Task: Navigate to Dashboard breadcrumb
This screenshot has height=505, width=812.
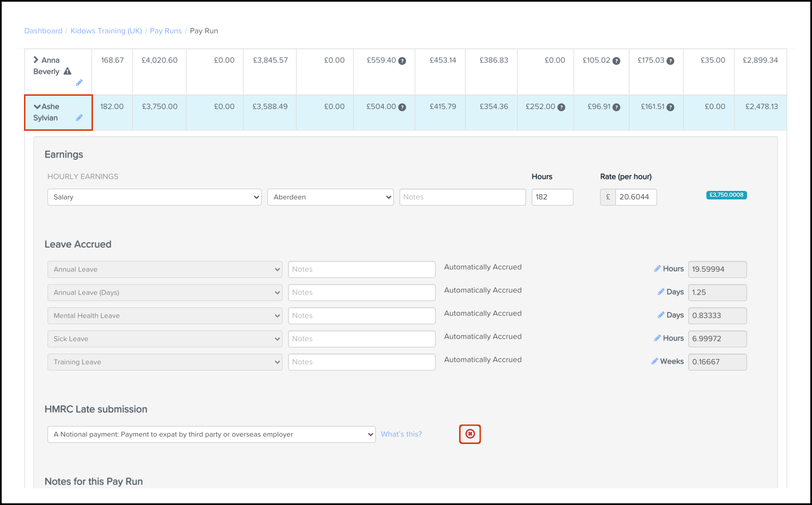Action: click(x=44, y=31)
